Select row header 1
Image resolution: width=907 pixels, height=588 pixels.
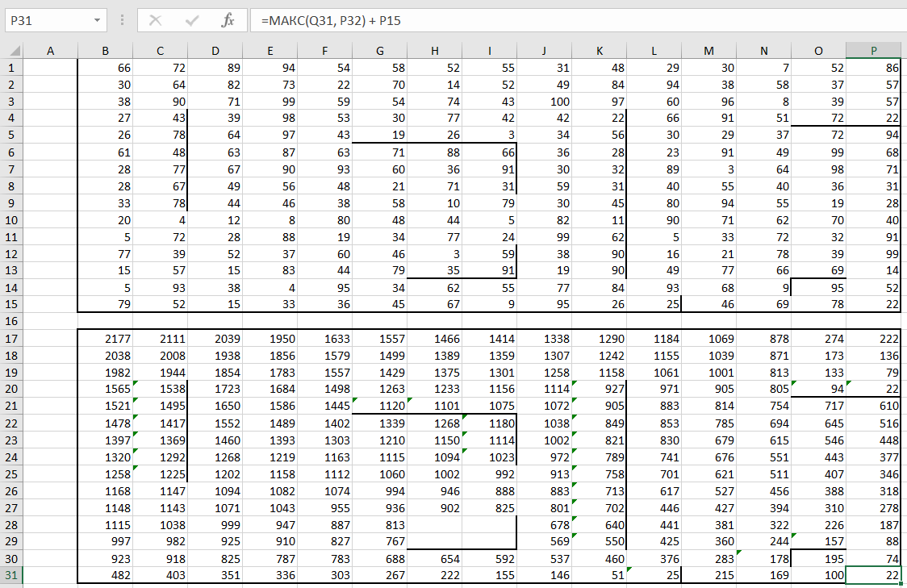(11, 68)
